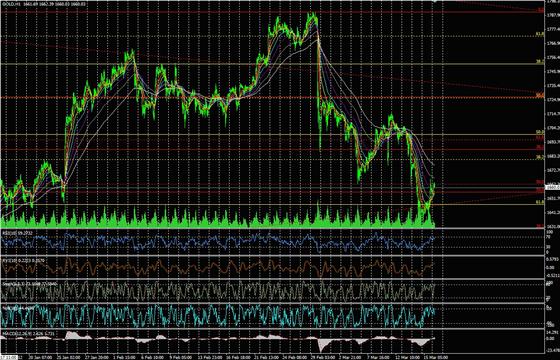Screen dimensions: 560x360
Task: Click the 6 Feb 10:00 time label
Action: coord(153,357)
